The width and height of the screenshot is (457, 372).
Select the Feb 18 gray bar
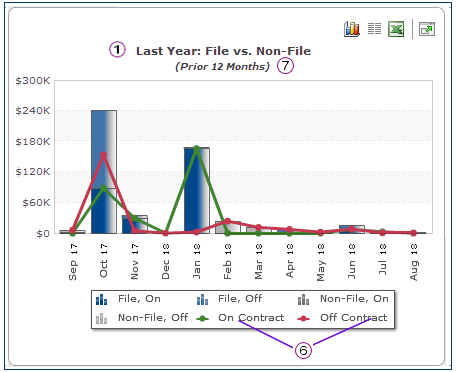pyautogui.click(x=228, y=228)
